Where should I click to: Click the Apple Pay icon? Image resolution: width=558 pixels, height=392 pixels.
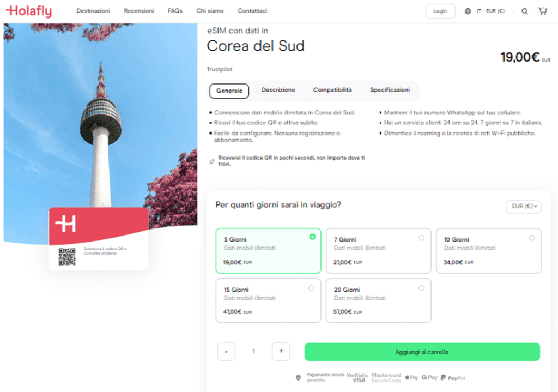point(411,377)
